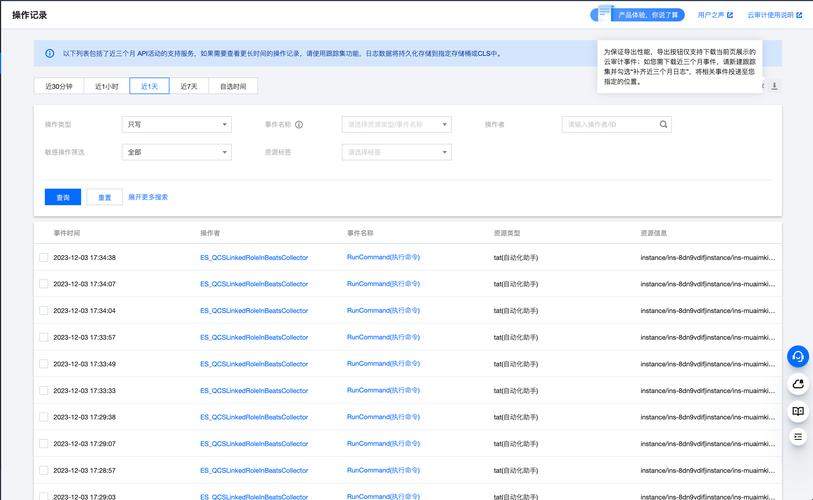The image size is (813, 500).
Task: Click the 操作记录 page title
Action: pyautogui.click(x=30, y=15)
